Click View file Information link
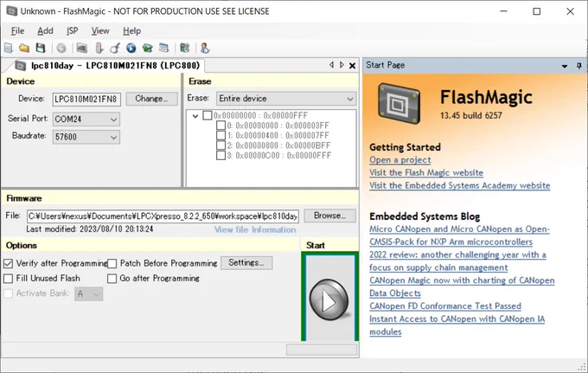 (255, 229)
